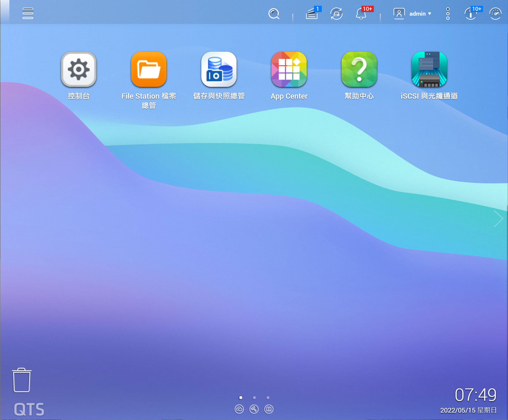Open the three-dot more options menu
508x420 pixels.
(448, 13)
